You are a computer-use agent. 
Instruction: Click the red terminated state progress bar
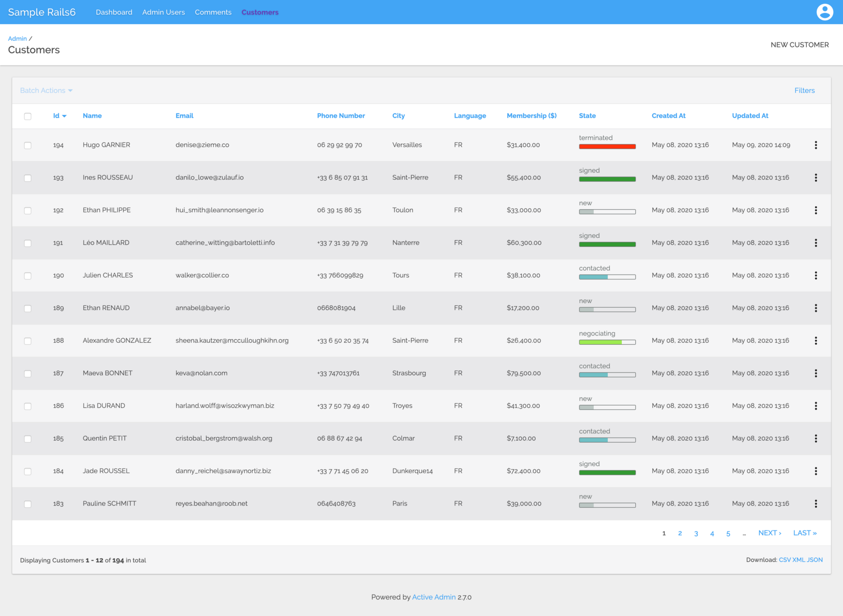tap(607, 147)
